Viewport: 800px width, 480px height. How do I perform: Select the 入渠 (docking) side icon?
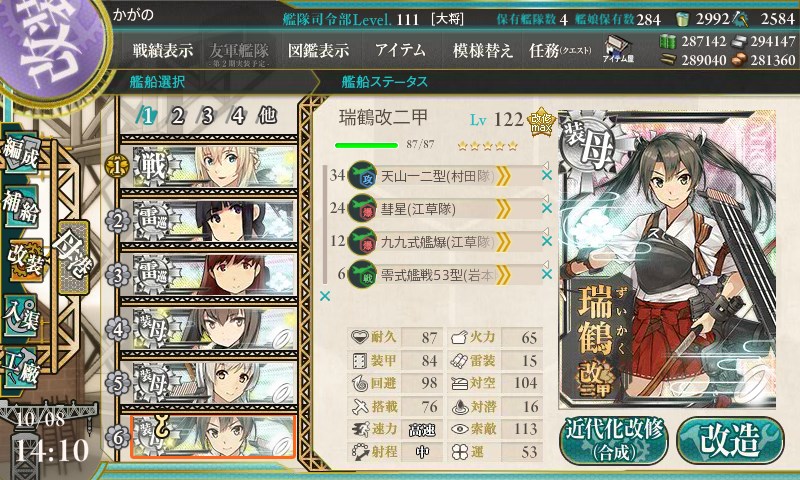click(21, 315)
